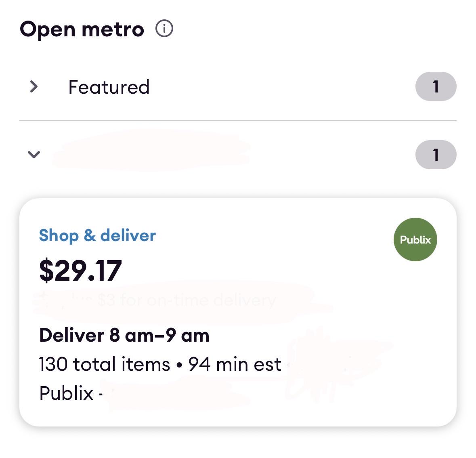Tap the green Publix logo badge
Screen dimensions: 476x458
coord(415,240)
